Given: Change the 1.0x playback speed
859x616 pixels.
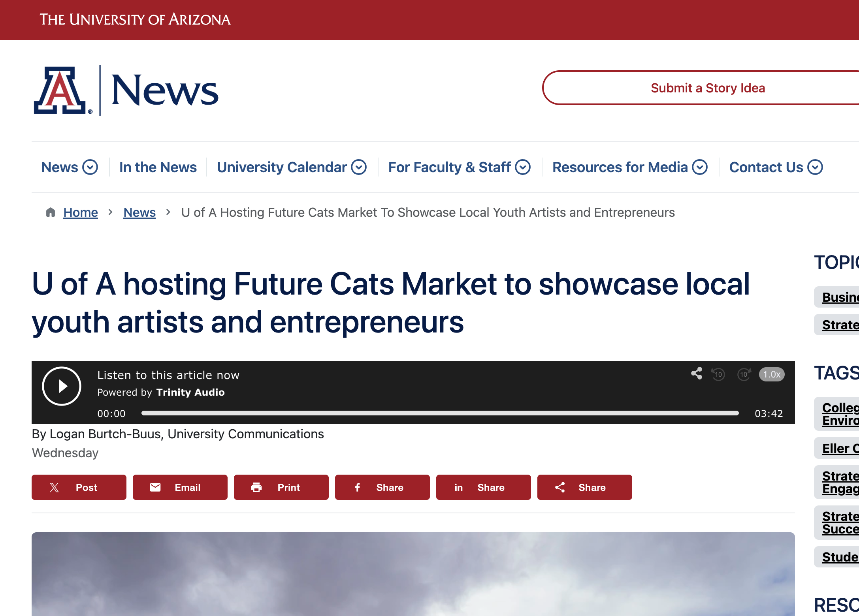Looking at the screenshot, I should click(771, 374).
